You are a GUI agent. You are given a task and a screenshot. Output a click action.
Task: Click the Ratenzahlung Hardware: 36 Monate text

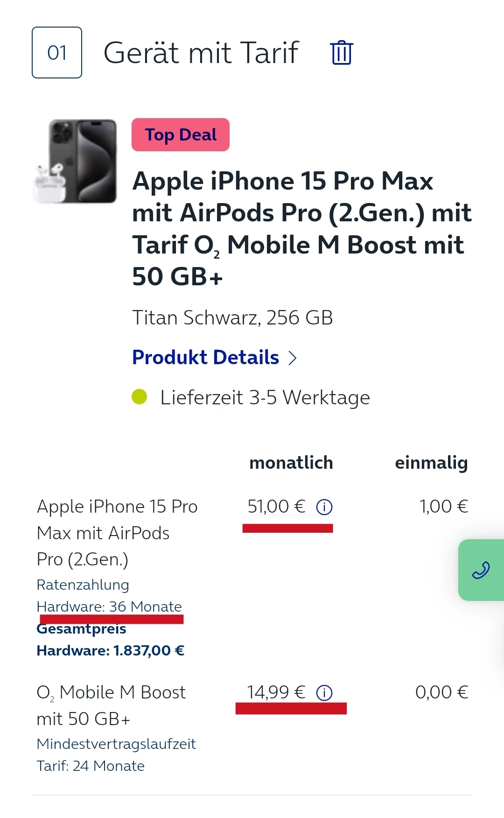point(109,596)
